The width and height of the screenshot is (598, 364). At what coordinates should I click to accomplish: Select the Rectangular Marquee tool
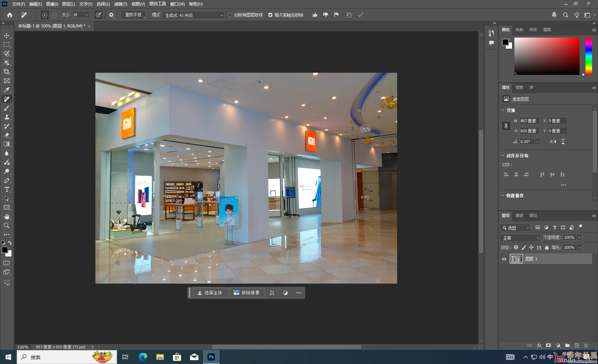(x=7, y=45)
